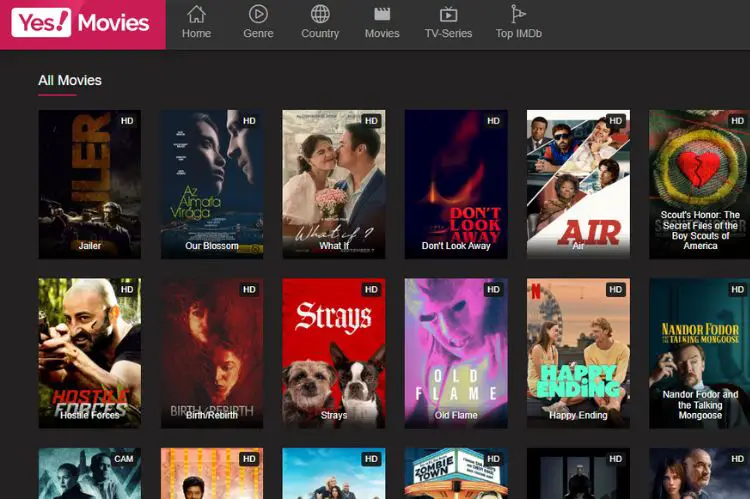Click the HD badge on What If
Screen dimensions: 750x499
click(371, 121)
